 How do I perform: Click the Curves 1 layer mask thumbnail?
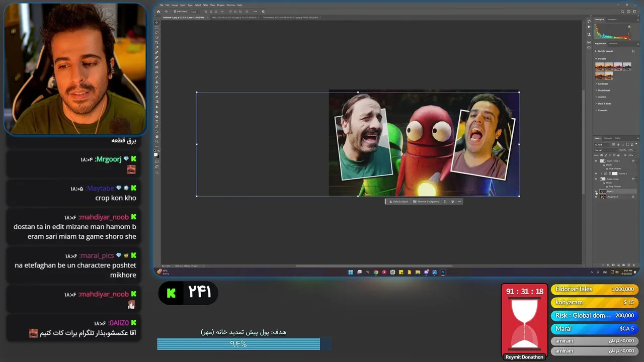(x=614, y=173)
